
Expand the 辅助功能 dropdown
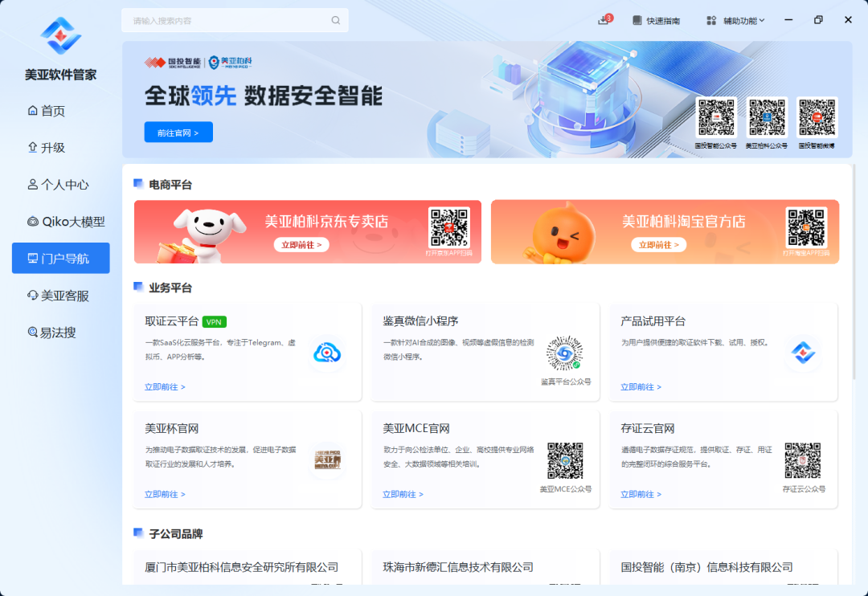point(735,20)
